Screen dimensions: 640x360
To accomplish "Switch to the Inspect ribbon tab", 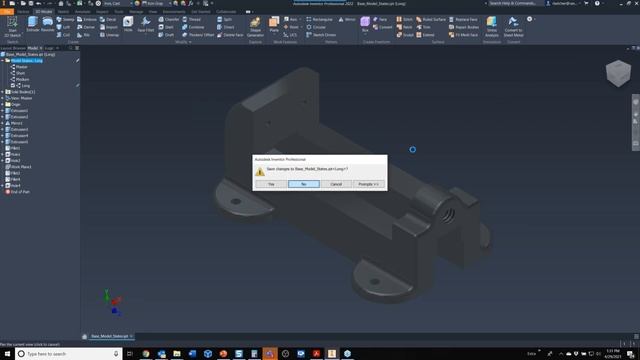I will coord(102,11).
